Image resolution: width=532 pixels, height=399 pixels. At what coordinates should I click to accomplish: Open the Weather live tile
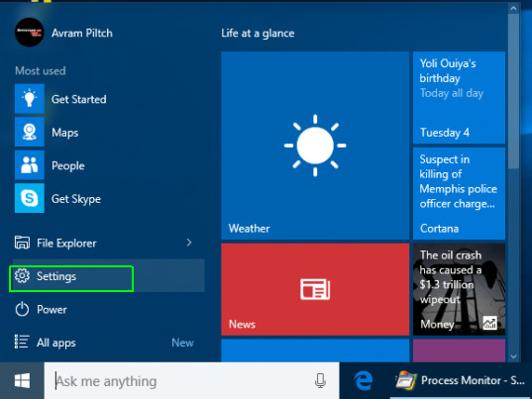click(315, 146)
